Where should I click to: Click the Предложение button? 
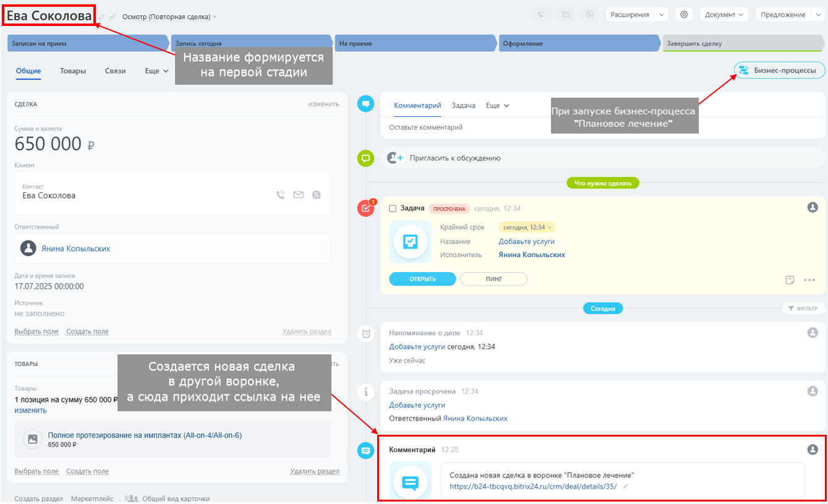783,15
